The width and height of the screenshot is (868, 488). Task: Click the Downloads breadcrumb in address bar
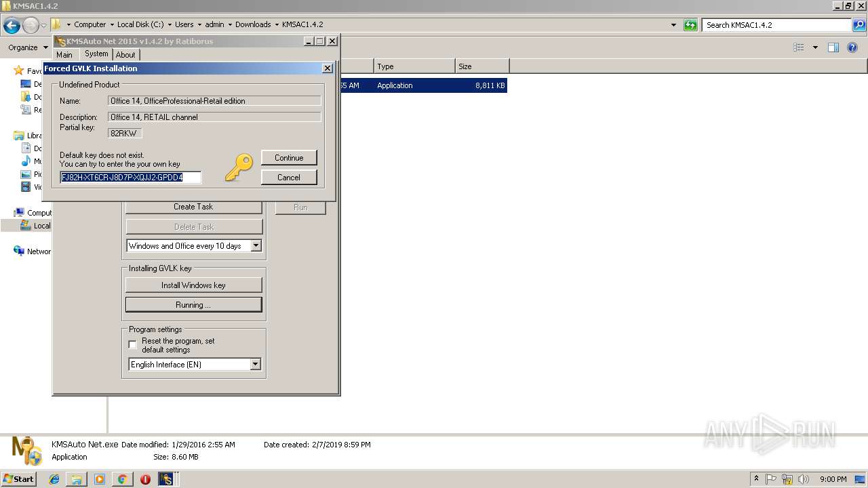pyautogui.click(x=253, y=24)
